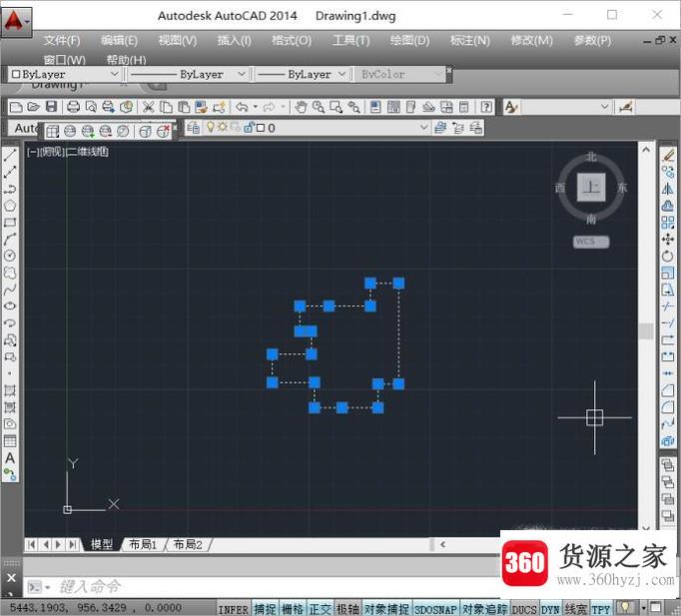
Task: Toggle 线宽 lineweight display in status bar
Action: tap(575, 609)
